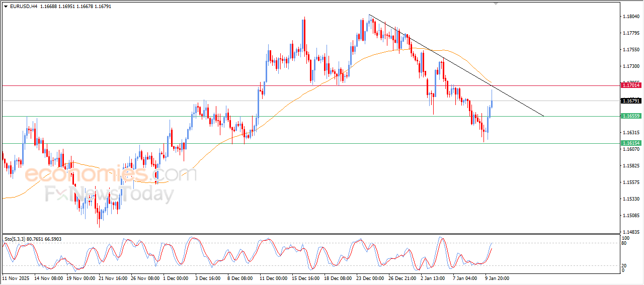Click the gray chart shift triangle marker

click(496, 4)
